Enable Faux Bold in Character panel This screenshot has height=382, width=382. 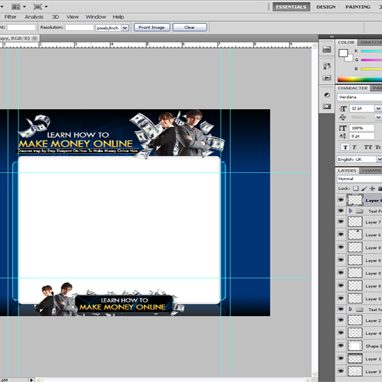(x=345, y=147)
